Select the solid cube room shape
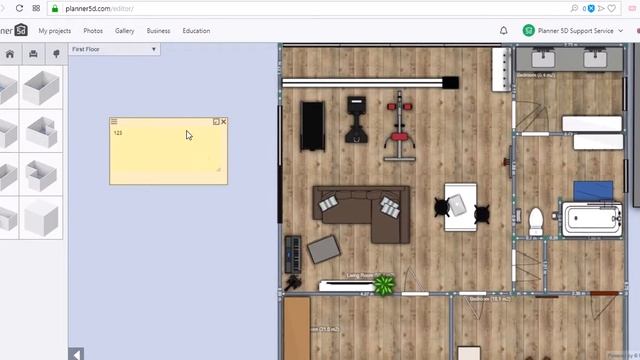Image resolution: width=640 pixels, height=360 pixels. pyautogui.click(x=41, y=218)
